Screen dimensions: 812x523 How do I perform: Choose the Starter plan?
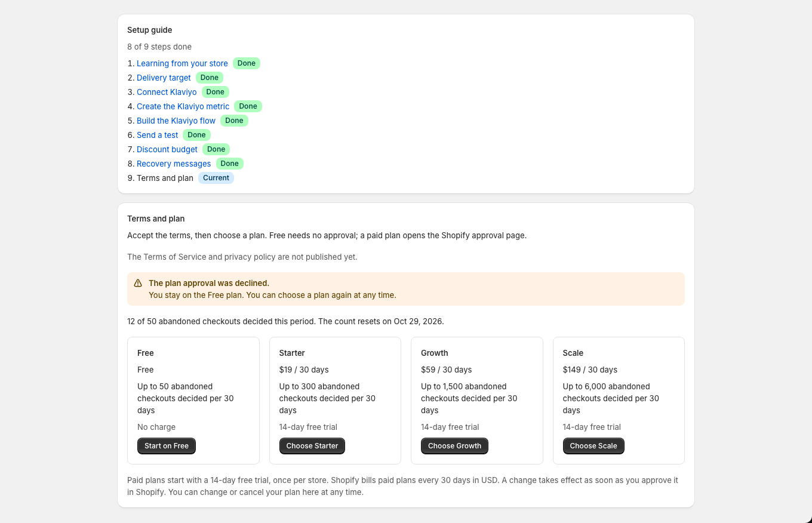click(312, 446)
